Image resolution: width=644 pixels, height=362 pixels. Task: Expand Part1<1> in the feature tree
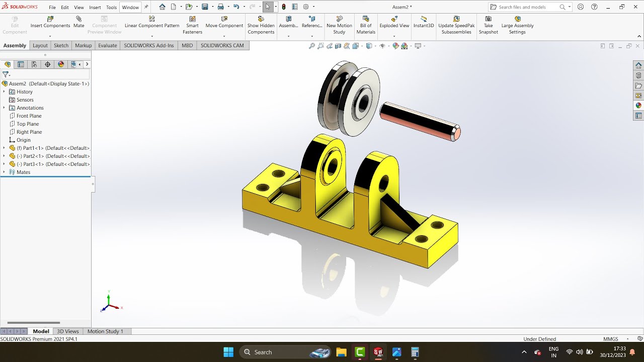(x=4, y=148)
